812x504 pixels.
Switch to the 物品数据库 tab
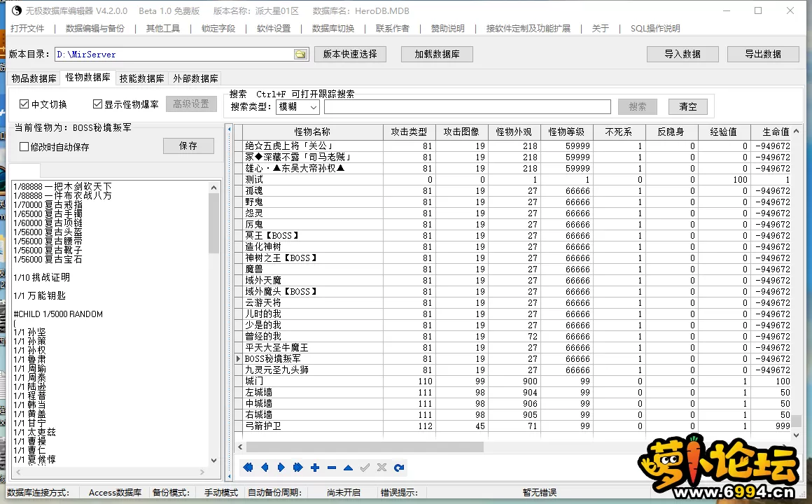point(34,78)
